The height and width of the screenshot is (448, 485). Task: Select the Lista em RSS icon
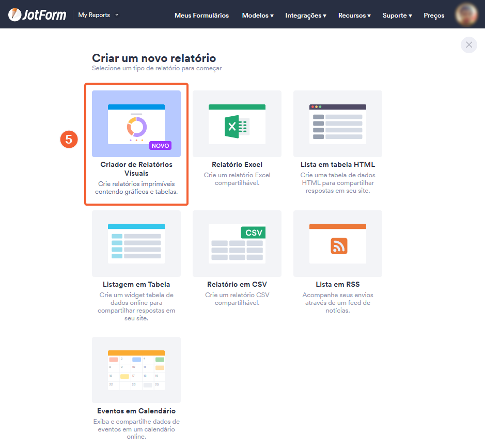338,243
